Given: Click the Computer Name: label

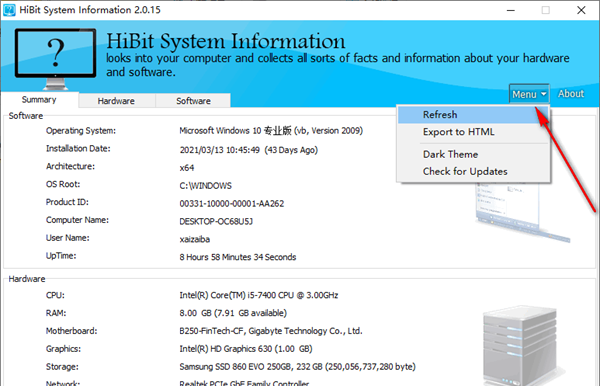Looking at the screenshot, I should 77,220.
